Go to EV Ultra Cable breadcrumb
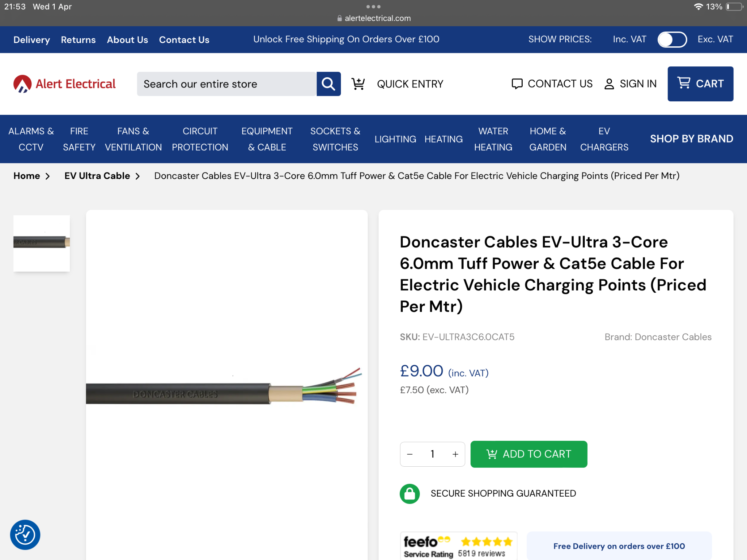 tap(97, 176)
